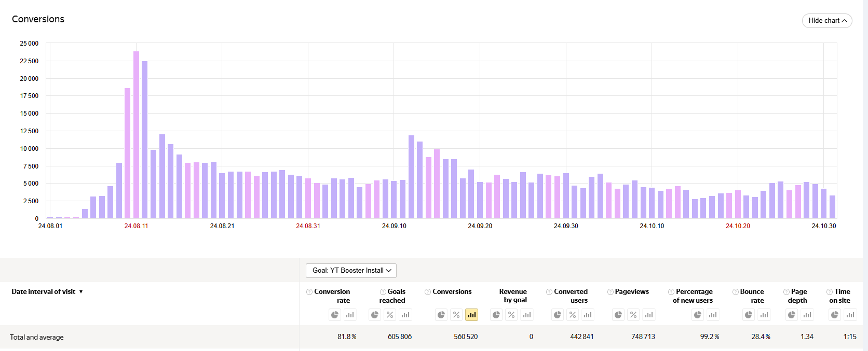This screenshot has width=868, height=351.
Task: Show bar chart for Goals reached
Action: click(405, 315)
